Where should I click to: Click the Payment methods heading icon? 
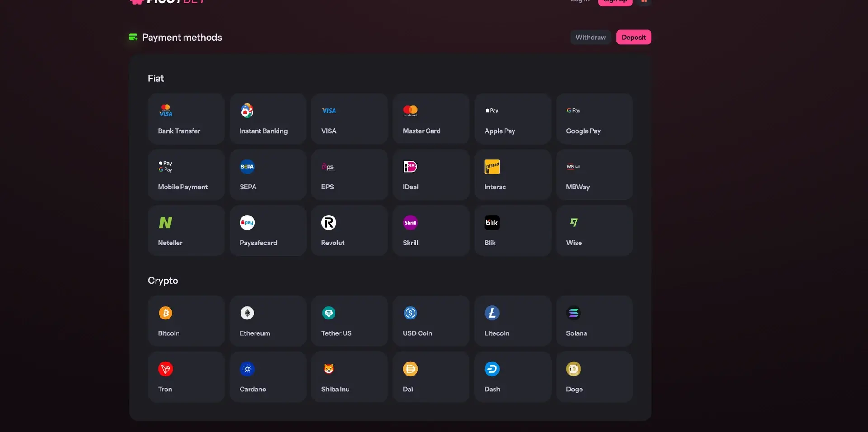coord(133,37)
